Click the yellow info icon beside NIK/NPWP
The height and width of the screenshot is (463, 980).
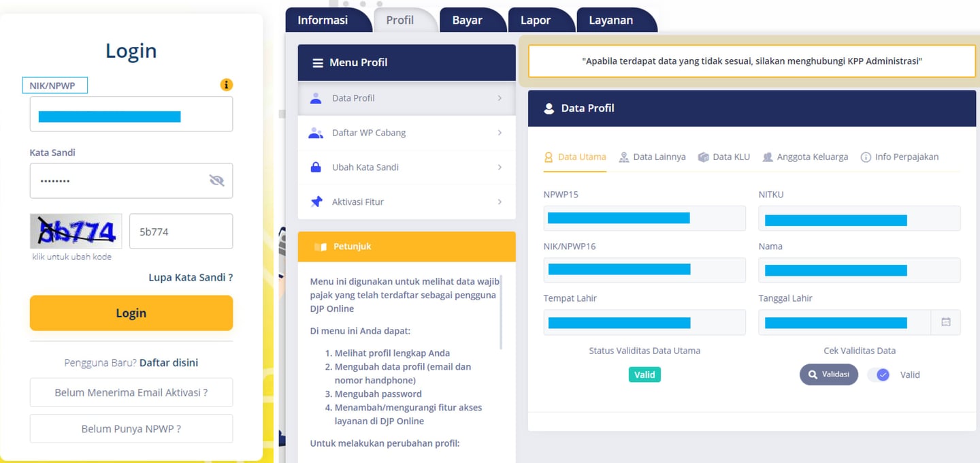click(x=227, y=85)
